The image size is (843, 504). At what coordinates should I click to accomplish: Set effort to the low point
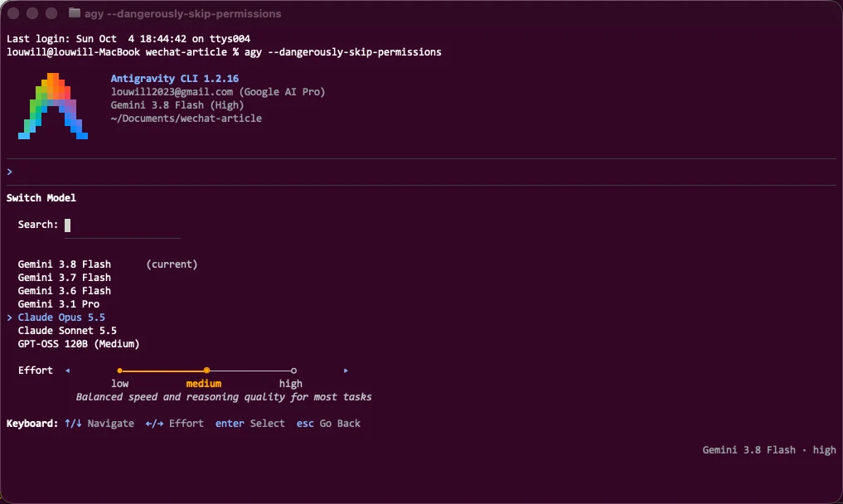pyautogui.click(x=119, y=371)
